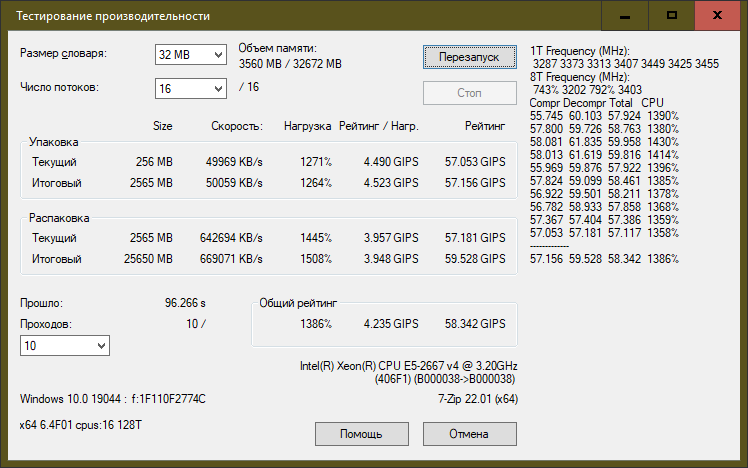Click the window title Тестирование производительности
The height and width of the screenshot is (468, 748).
tap(113, 16)
